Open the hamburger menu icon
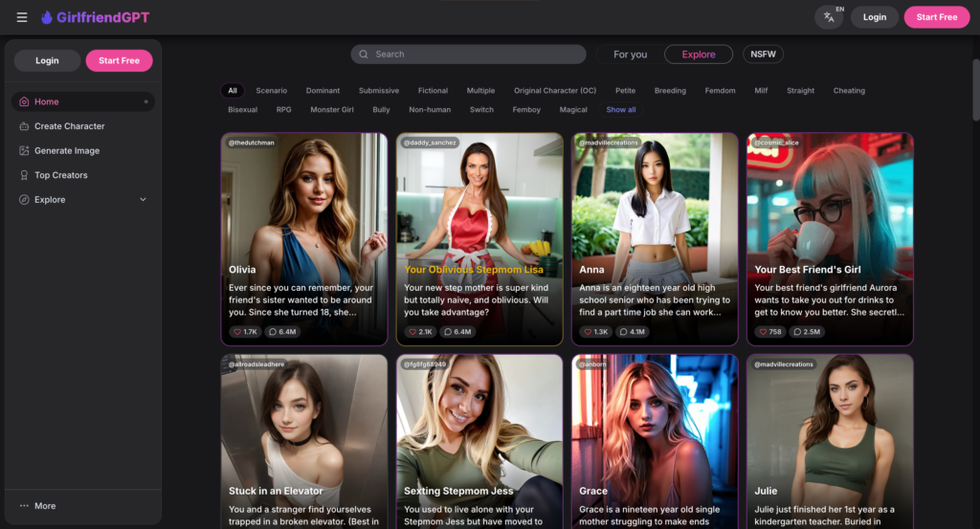980x529 pixels. coord(22,17)
